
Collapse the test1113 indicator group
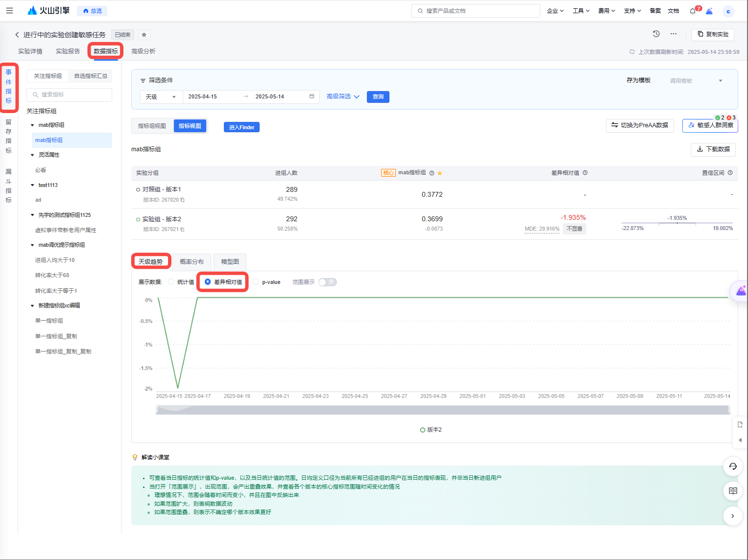click(32, 185)
